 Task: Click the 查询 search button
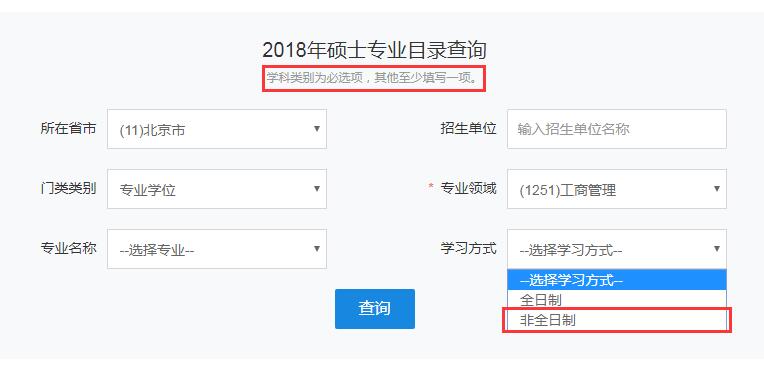pos(375,309)
